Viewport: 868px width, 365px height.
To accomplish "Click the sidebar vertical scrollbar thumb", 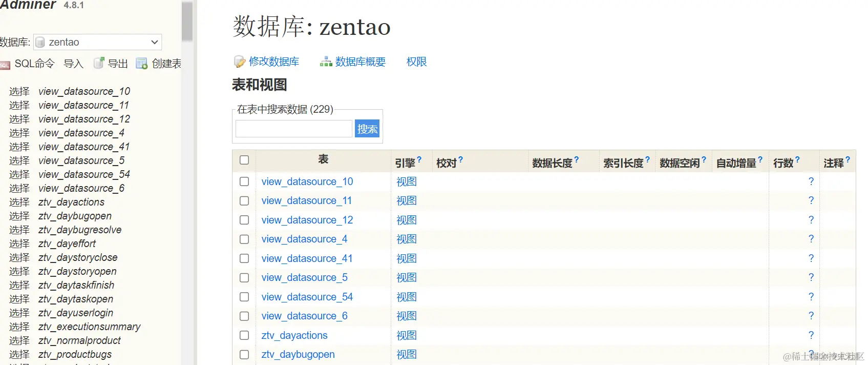I will pyautogui.click(x=187, y=21).
